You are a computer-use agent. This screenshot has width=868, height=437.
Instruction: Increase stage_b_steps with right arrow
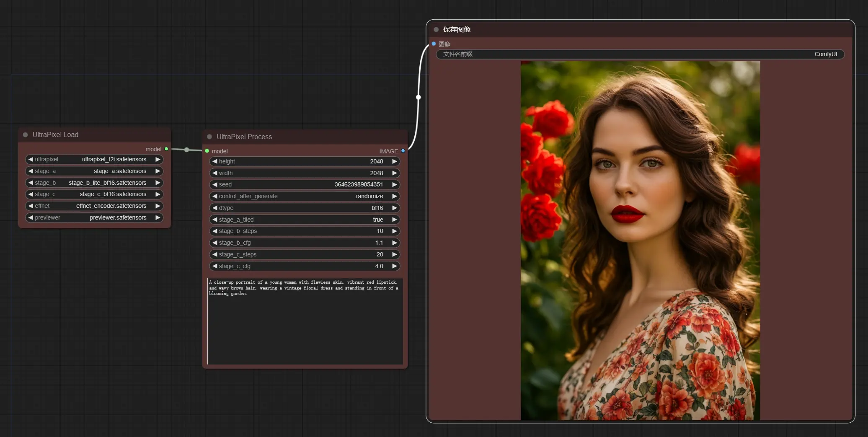click(395, 231)
